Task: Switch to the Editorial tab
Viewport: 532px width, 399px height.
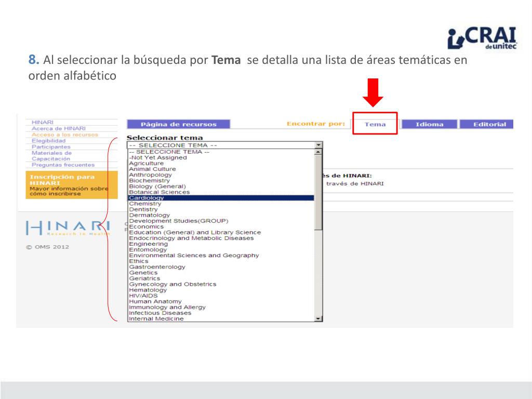Action: tap(486, 124)
